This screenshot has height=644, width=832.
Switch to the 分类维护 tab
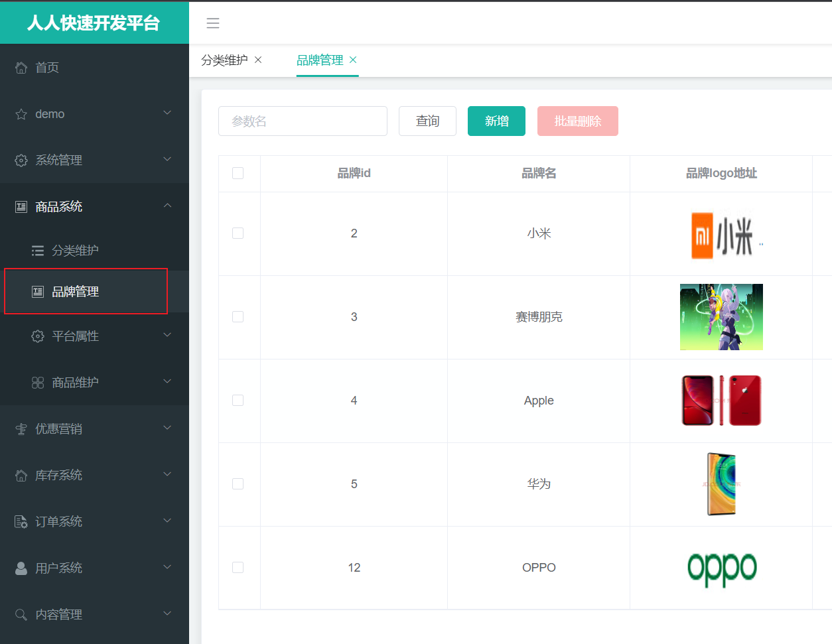224,60
